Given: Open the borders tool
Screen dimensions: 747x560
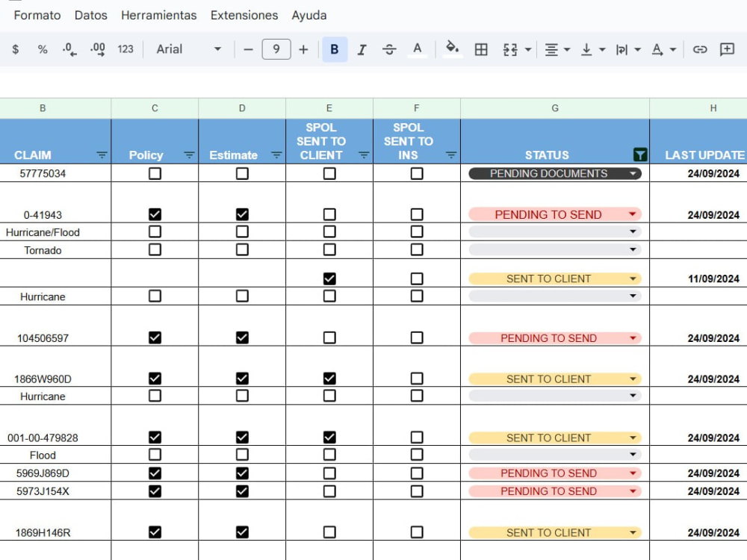Looking at the screenshot, I should 481,49.
